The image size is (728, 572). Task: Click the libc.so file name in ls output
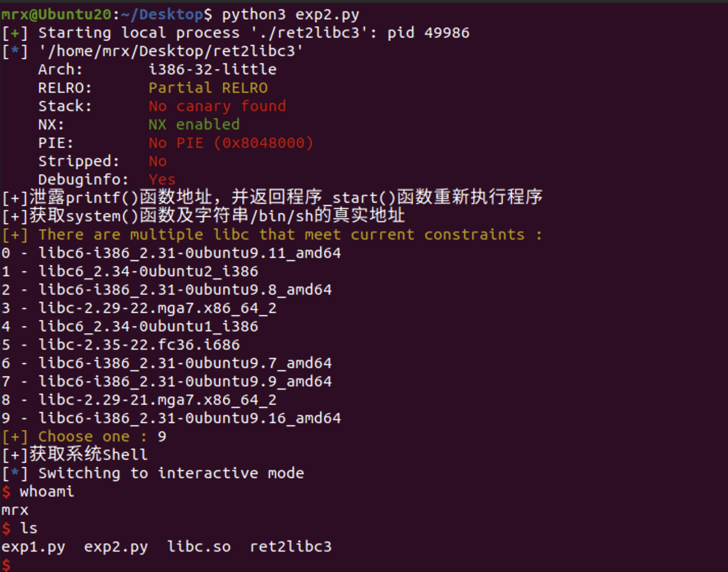tap(199, 547)
